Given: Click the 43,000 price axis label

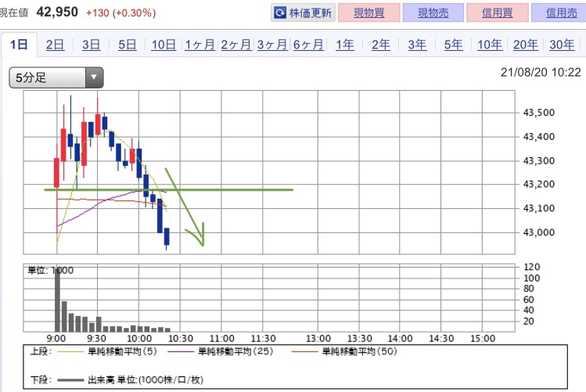Looking at the screenshot, I should click(539, 232).
